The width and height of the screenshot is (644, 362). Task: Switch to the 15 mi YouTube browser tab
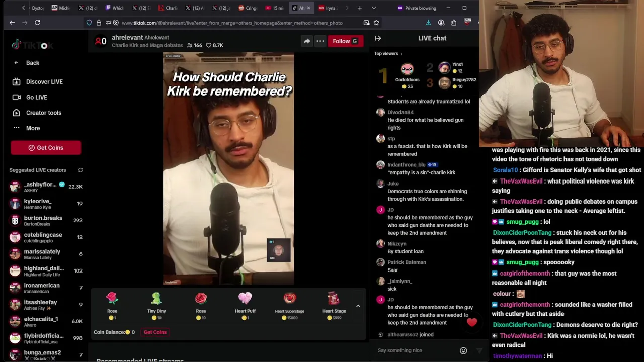click(x=275, y=8)
